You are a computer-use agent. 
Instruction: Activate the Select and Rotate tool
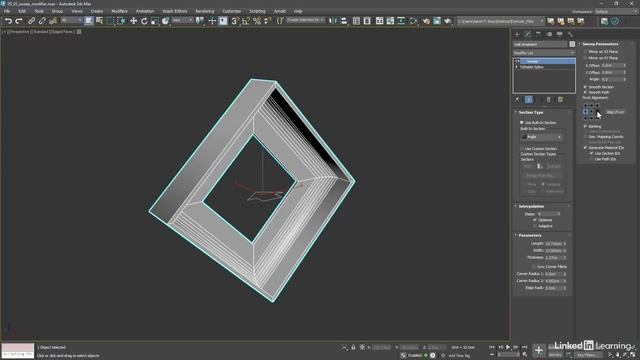[144, 21]
